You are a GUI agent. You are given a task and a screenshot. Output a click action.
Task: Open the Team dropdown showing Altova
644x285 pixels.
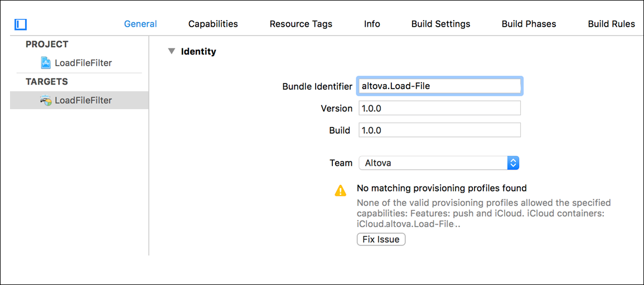tap(439, 163)
